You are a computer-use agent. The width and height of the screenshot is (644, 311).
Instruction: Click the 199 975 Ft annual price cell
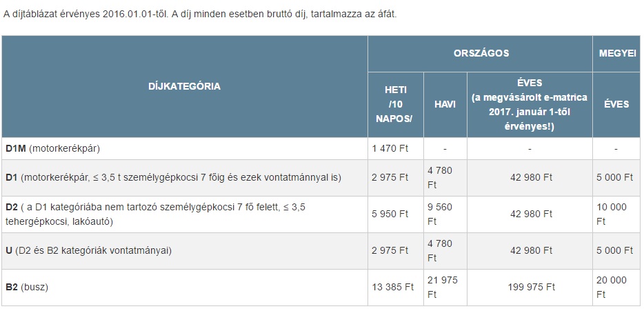tap(530, 287)
